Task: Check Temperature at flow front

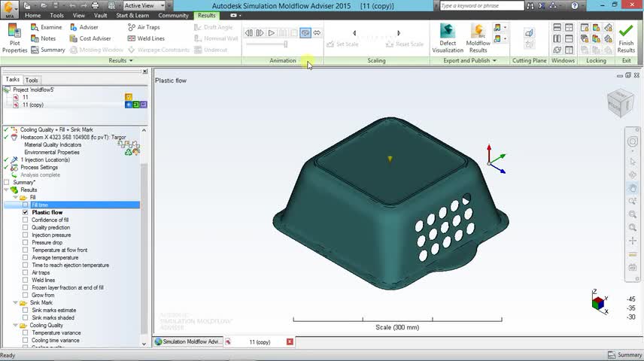Action: click(x=26, y=250)
